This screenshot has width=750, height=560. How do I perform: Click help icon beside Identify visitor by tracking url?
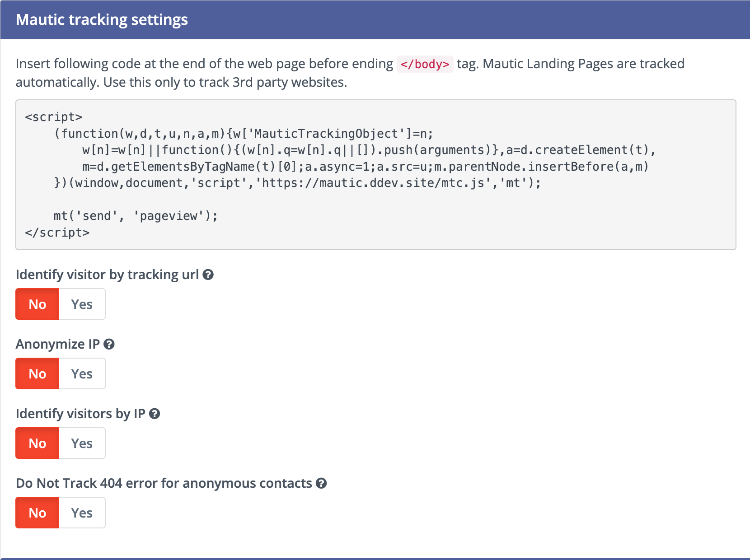(208, 275)
